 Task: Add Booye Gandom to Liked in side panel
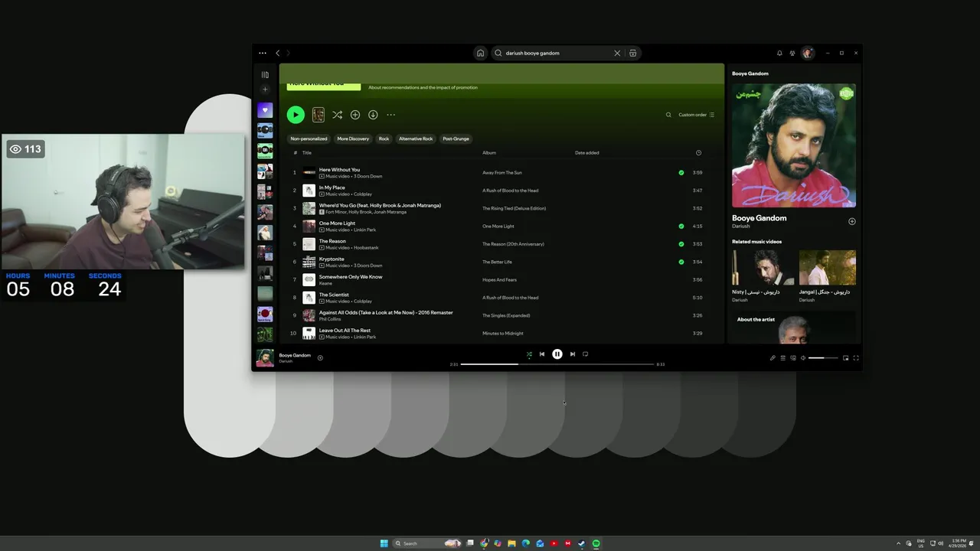click(x=852, y=221)
